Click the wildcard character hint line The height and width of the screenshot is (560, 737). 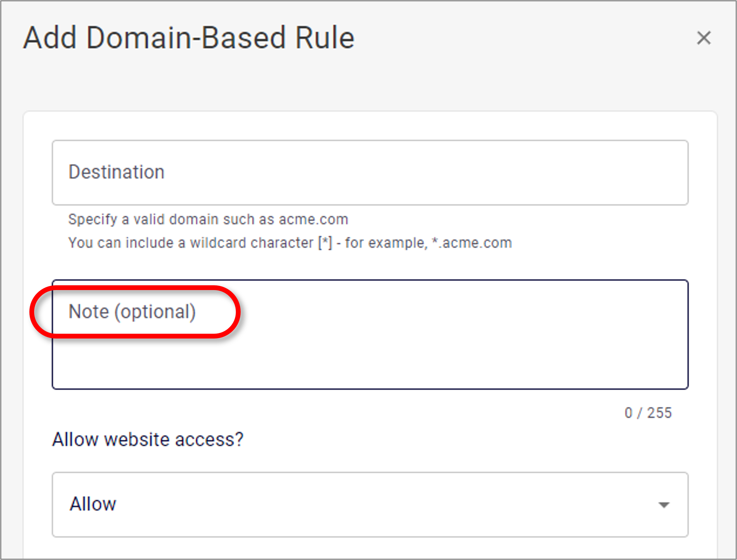point(290,243)
